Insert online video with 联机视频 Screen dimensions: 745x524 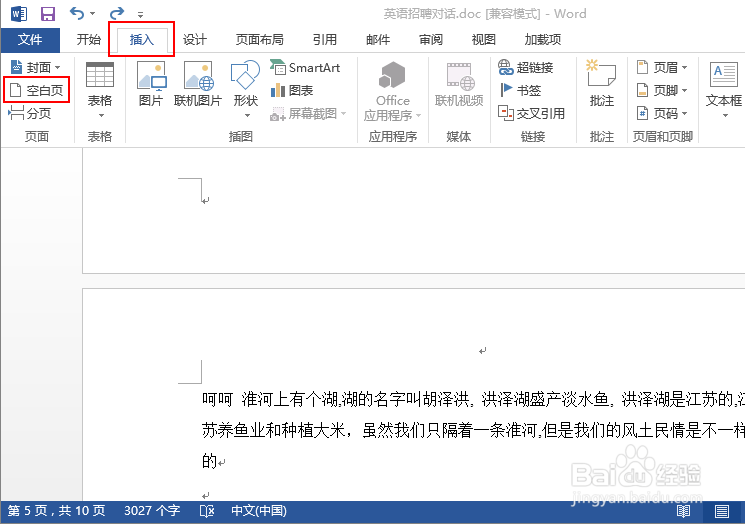coord(459,84)
